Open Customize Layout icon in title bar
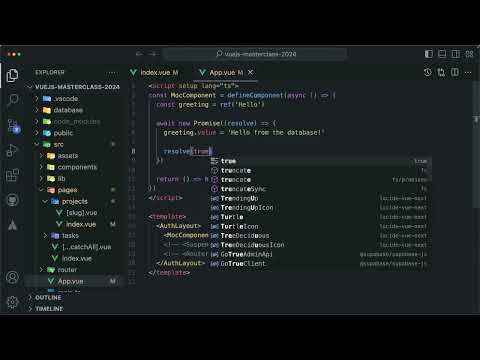480x360 pixels. [x=469, y=54]
